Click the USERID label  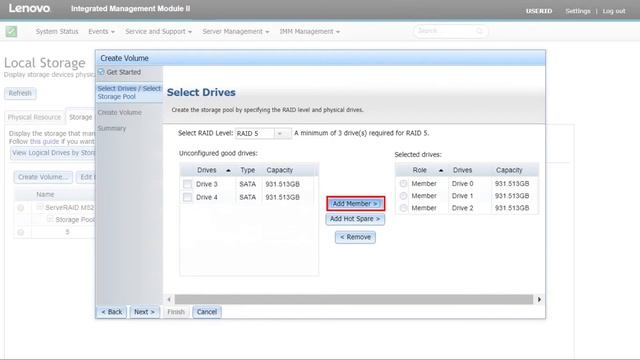[x=539, y=11]
